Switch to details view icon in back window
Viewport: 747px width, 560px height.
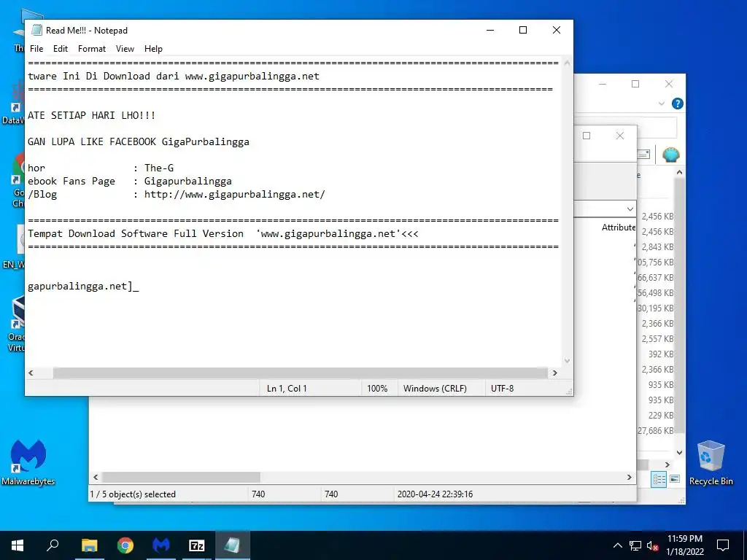coord(659,479)
